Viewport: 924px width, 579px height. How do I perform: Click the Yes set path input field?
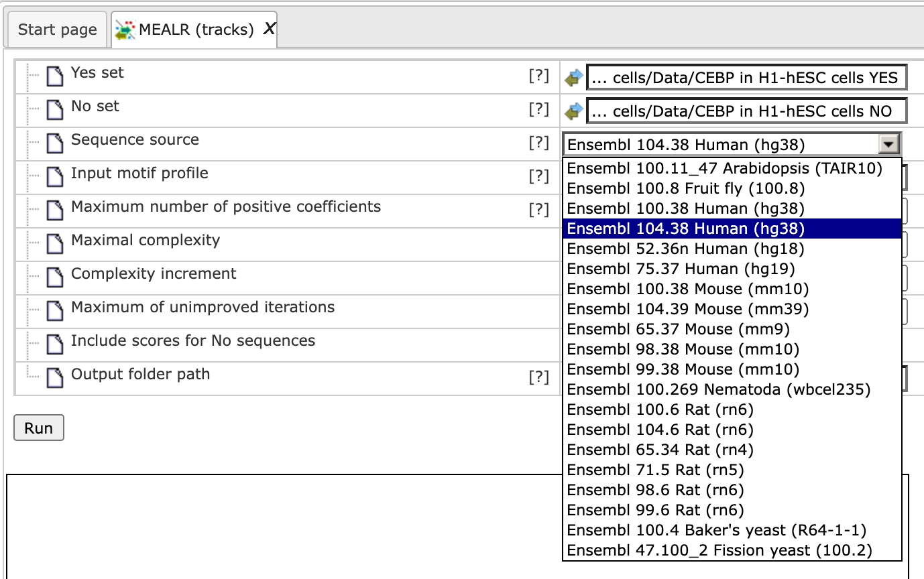[747, 78]
